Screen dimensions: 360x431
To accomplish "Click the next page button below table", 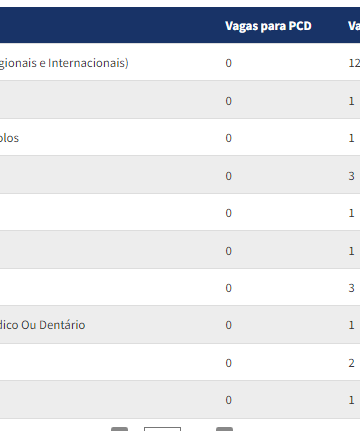I will click(x=224, y=429).
